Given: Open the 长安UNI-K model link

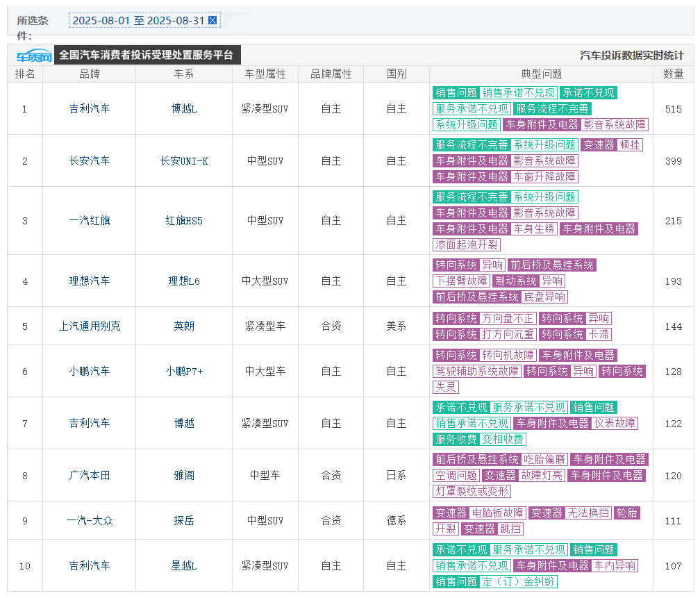Looking at the screenshot, I should 184,160.
